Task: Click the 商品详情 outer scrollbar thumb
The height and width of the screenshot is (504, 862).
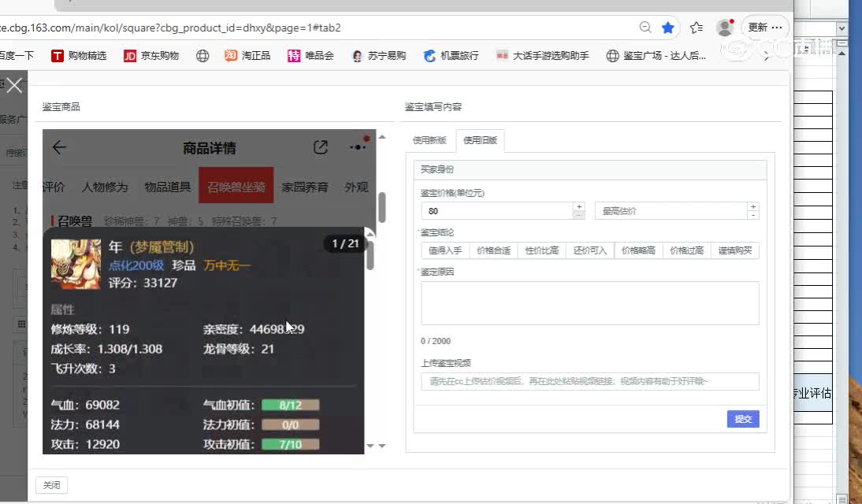Action: (x=382, y=207)
